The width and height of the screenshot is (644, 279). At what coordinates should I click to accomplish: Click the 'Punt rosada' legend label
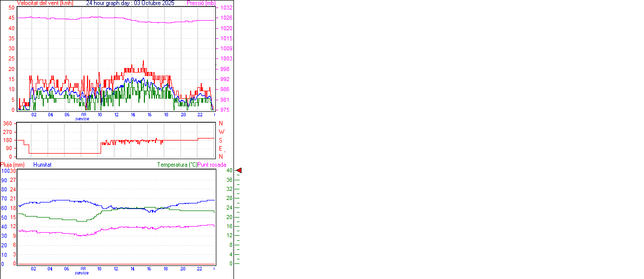pos(212,165)
